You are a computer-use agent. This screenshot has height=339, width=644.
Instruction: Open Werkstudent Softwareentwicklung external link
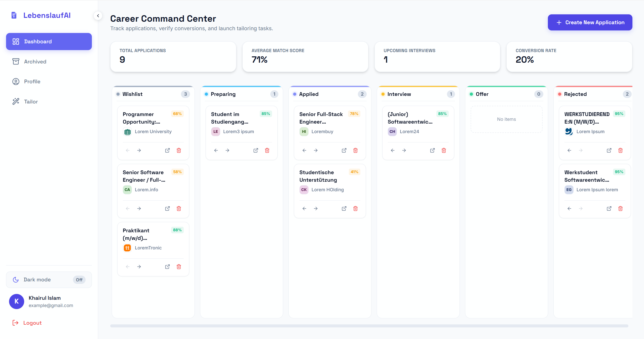pos(609,209)
